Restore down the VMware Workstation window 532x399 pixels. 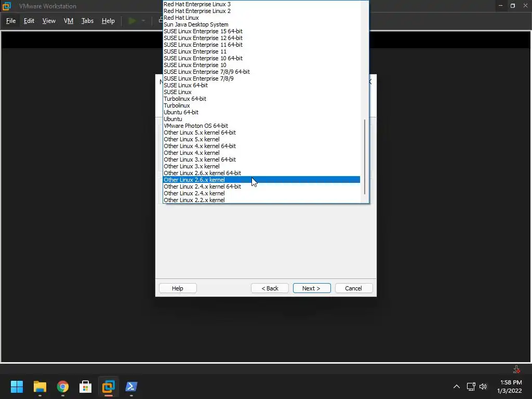[x=513, y=6]
